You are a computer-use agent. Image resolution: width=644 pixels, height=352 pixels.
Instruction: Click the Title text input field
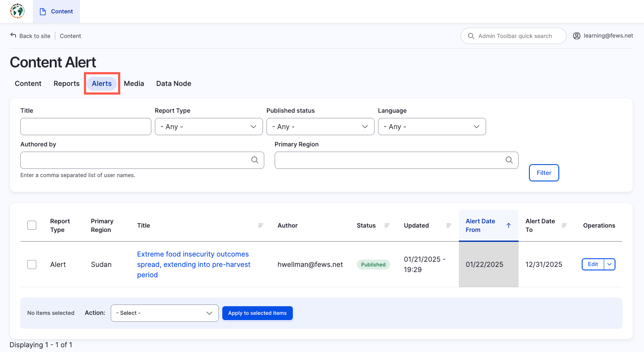coord(86,127)
